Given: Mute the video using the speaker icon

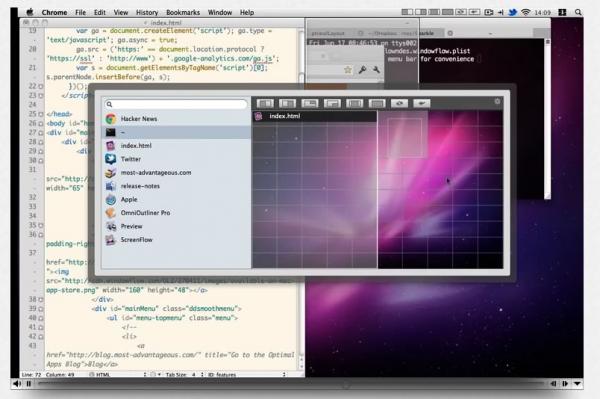Looking at the screenshot, I should [x=16, y=384].
